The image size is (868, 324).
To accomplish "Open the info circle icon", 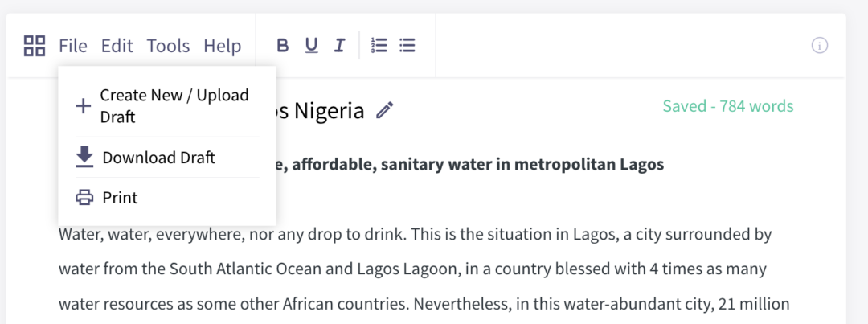I will [820, 45].
